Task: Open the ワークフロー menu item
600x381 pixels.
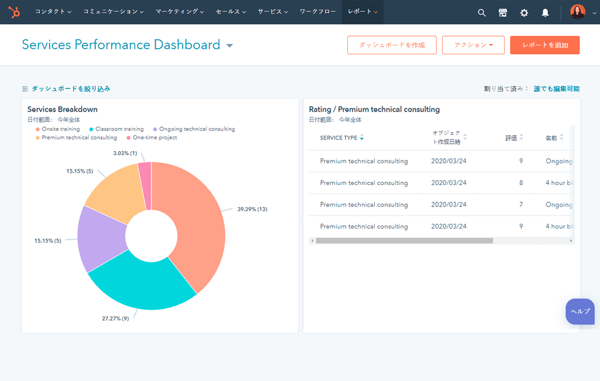Action: pyautogui.click(x=317, y=11)
